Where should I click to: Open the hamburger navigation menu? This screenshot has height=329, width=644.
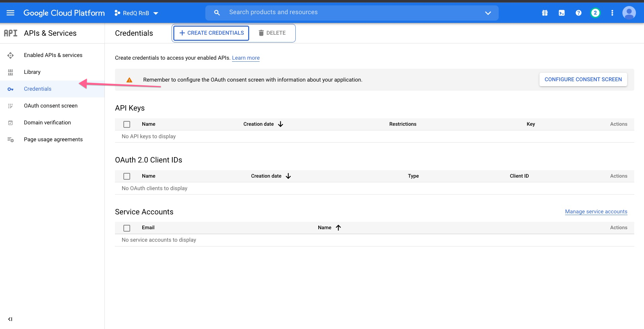(x=10, y=13)
